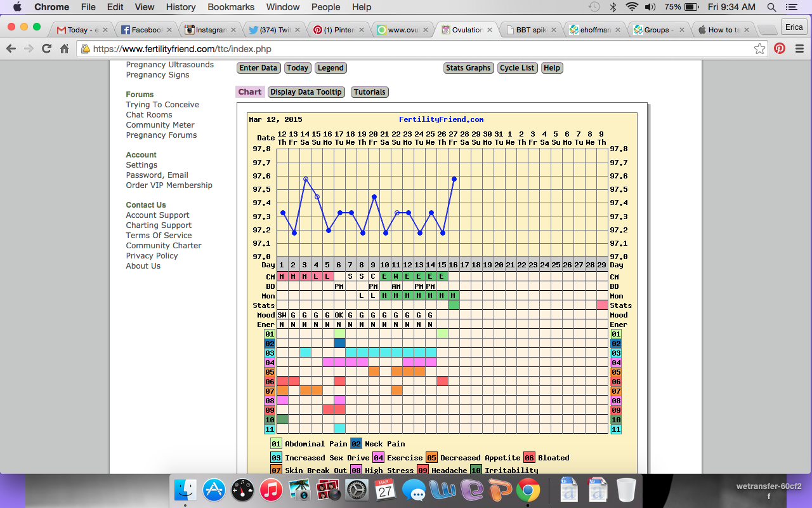Click the green Stats cell on day 16

point(454,305)
